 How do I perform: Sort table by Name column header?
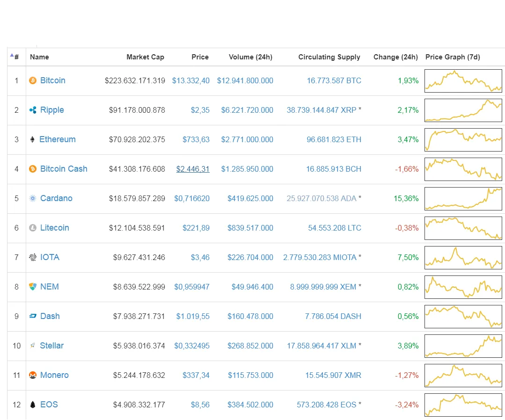tap(39, 57)
